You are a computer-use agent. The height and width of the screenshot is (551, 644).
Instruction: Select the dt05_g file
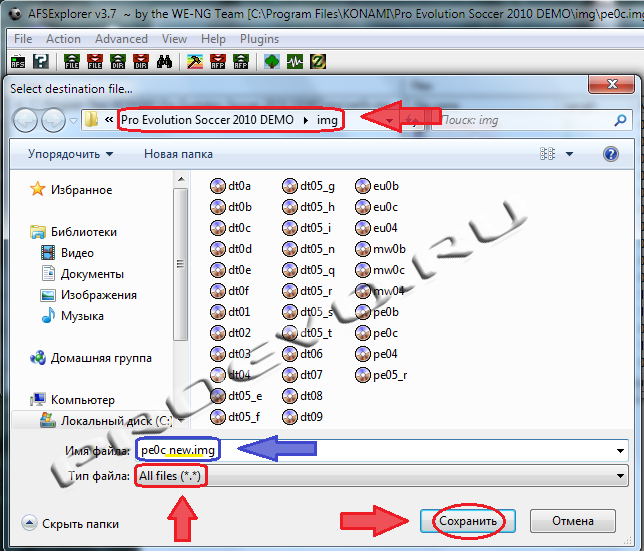pyautogui.click(x=308, y=186)
